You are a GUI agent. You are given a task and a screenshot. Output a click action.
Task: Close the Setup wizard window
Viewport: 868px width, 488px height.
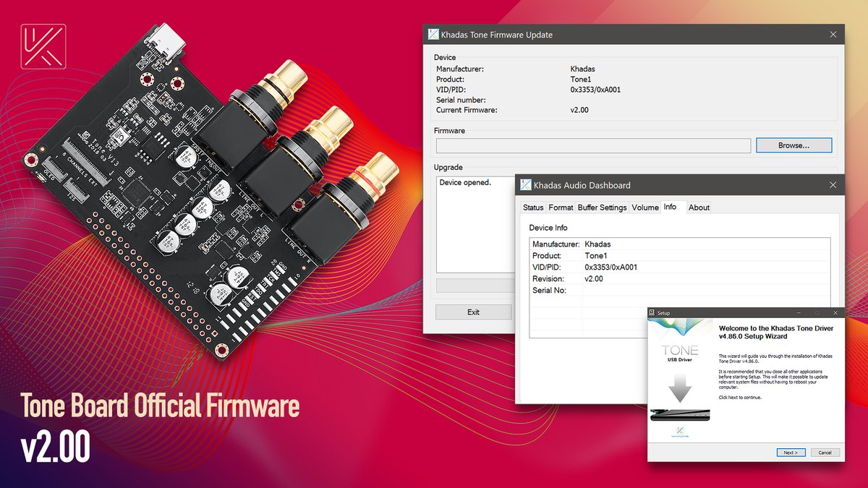pos(835,313)
